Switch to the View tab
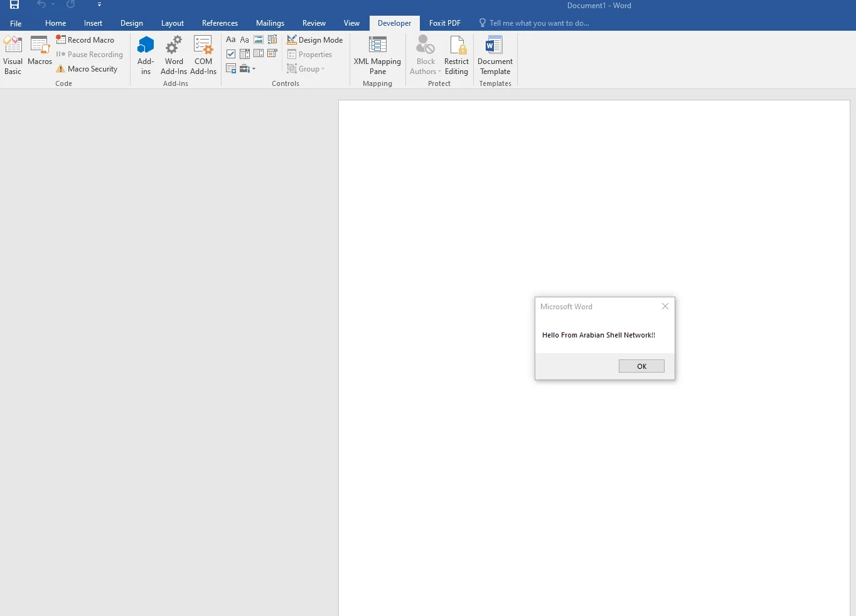Image resolution: width=856 pixels, height=616 pixels. pyautogui.click(x=351, y=23)
